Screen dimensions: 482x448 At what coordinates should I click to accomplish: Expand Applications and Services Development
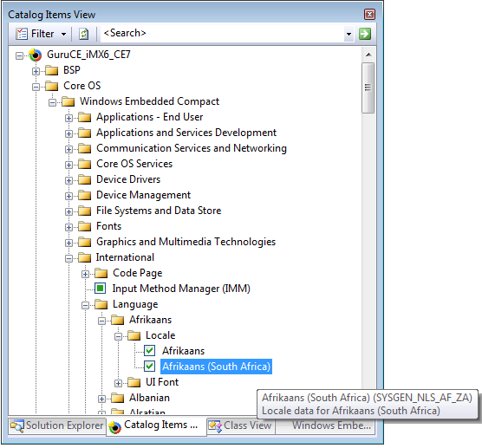click(68, 133)
